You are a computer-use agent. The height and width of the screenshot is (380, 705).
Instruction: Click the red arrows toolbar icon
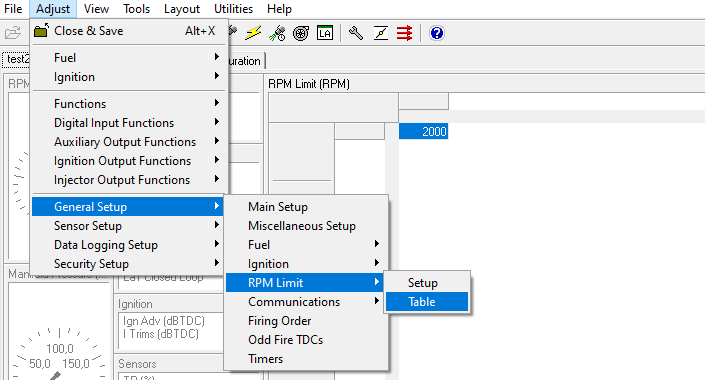(x=404, y=33)
